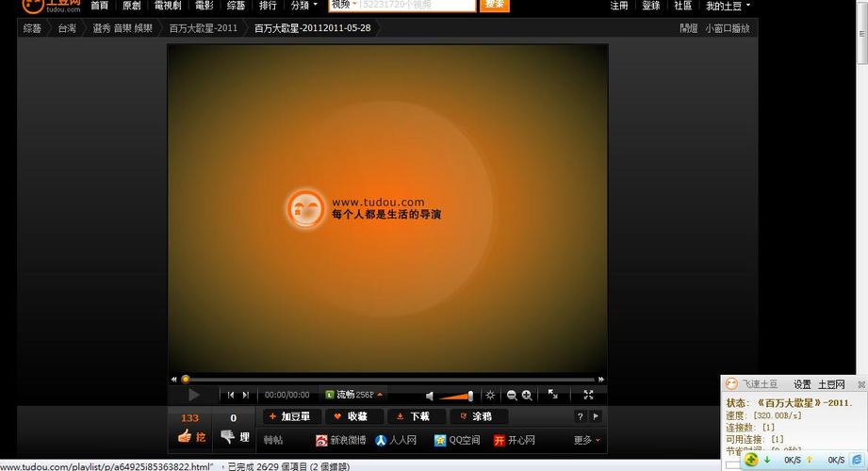The image size is (868, 471).
Task: Enter fullscreen mode in the player
Action: pos(588,395)
